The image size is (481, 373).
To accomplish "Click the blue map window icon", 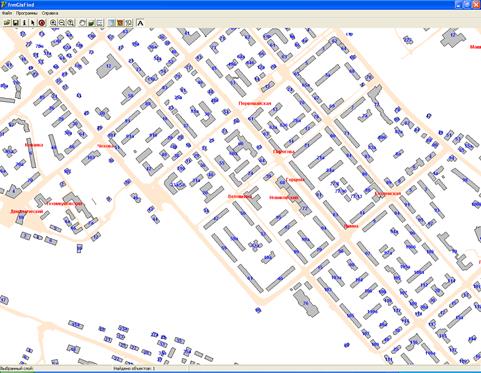I will [111, 23].
